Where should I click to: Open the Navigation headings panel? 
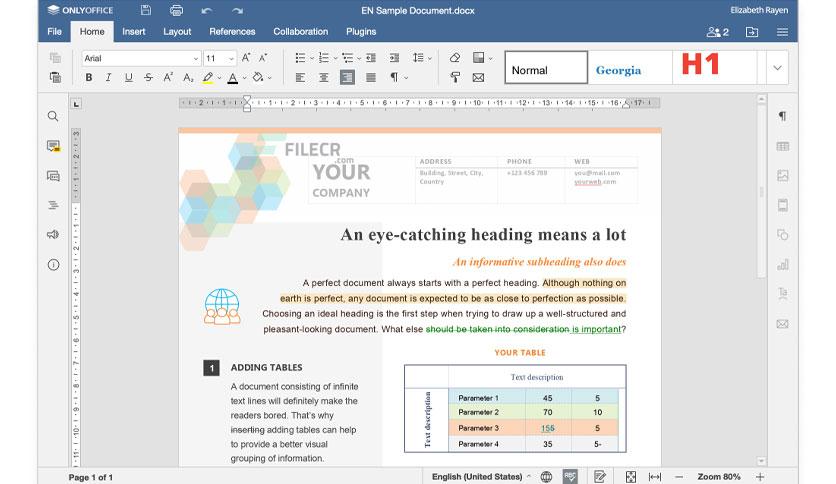point(53,205)
